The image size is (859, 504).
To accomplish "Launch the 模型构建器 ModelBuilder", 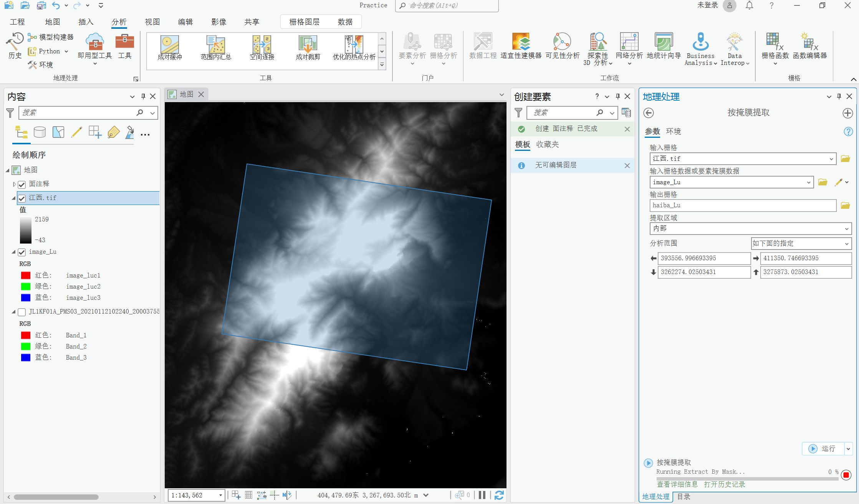I will 51,37.
